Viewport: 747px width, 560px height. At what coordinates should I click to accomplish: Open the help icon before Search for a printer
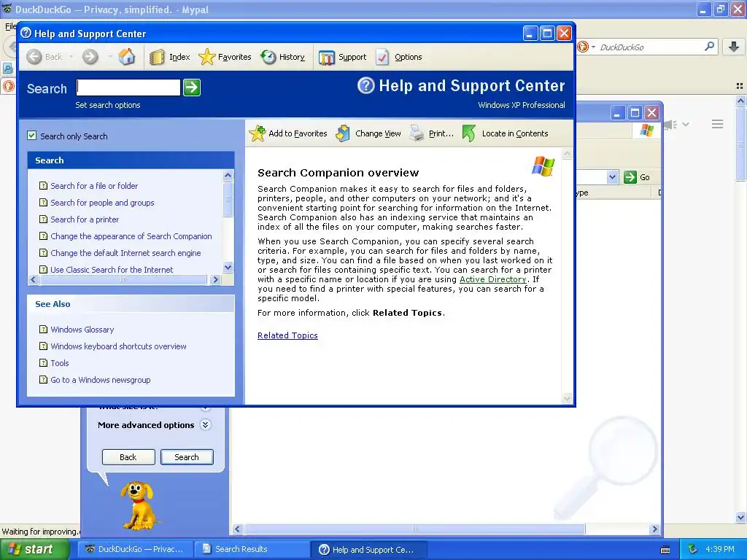(x=43, y=219)
